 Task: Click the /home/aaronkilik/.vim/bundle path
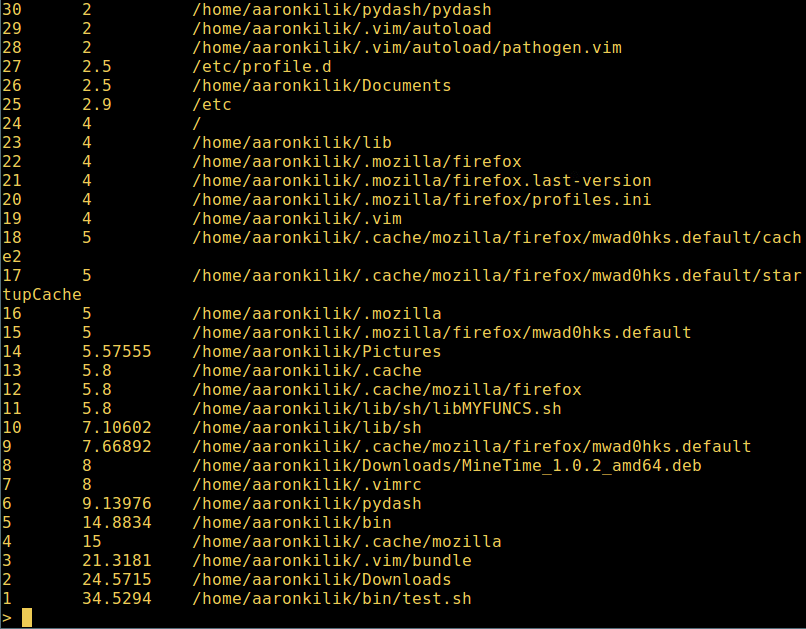[x=332, y=561]
